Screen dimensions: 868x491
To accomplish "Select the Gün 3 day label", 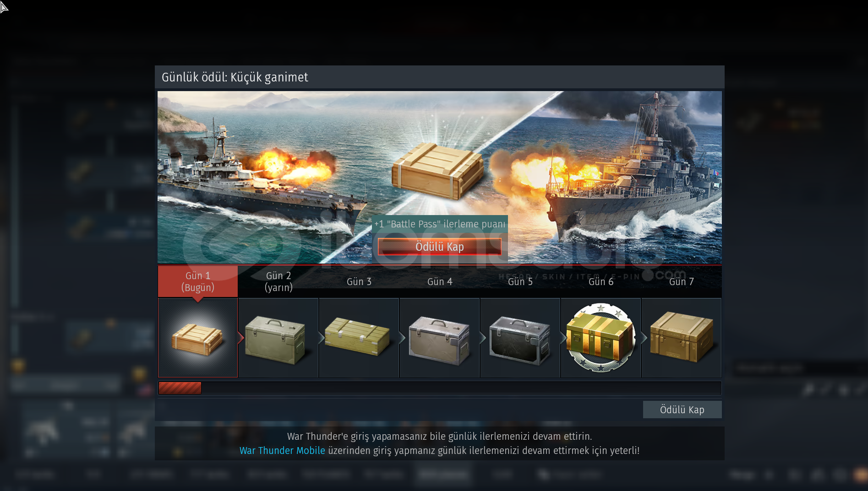I will [x=359, y=281].
